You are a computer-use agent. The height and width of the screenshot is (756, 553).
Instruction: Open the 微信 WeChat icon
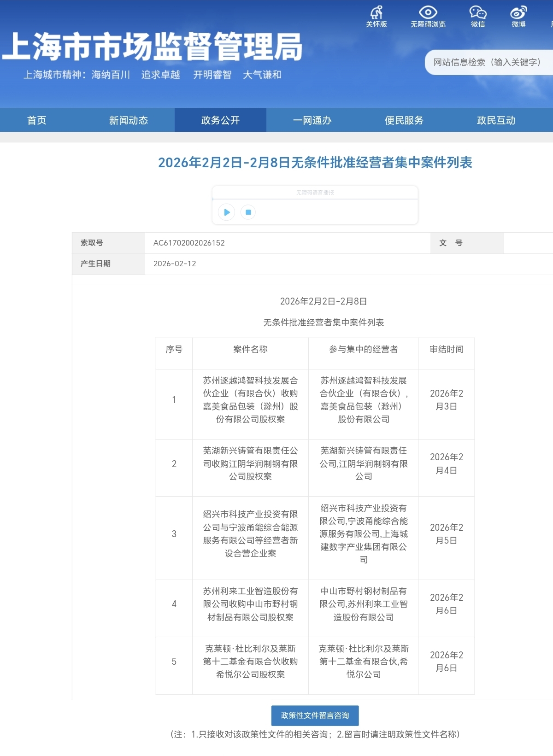478,17
